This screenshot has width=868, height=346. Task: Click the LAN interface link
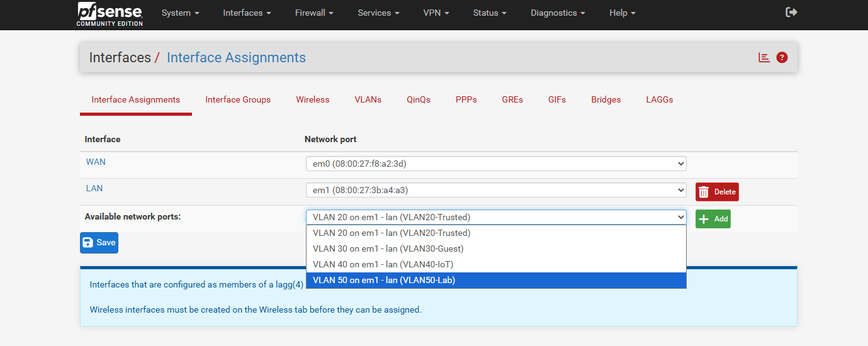pyautogui.click(x=94, y=188)
